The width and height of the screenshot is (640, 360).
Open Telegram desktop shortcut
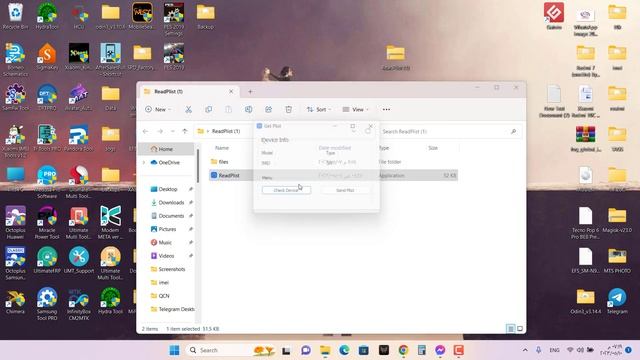click(617, 301)
